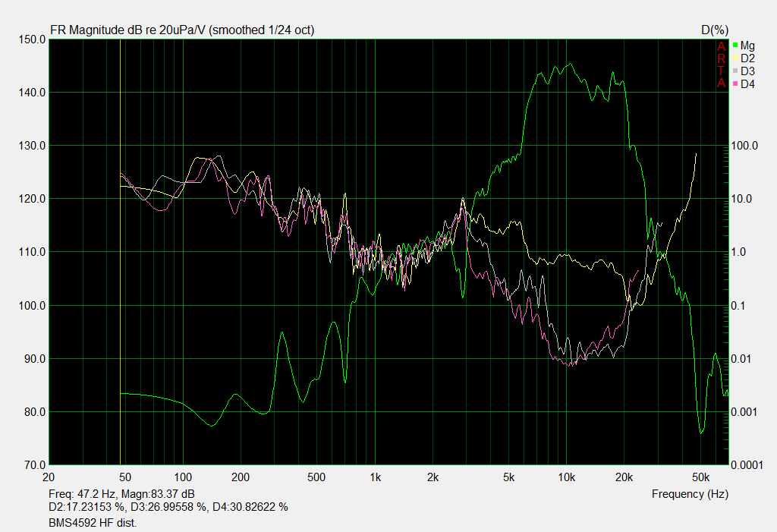
Task: Click the yellow D2 legend swatch
Action: click(x=735, y=58)
